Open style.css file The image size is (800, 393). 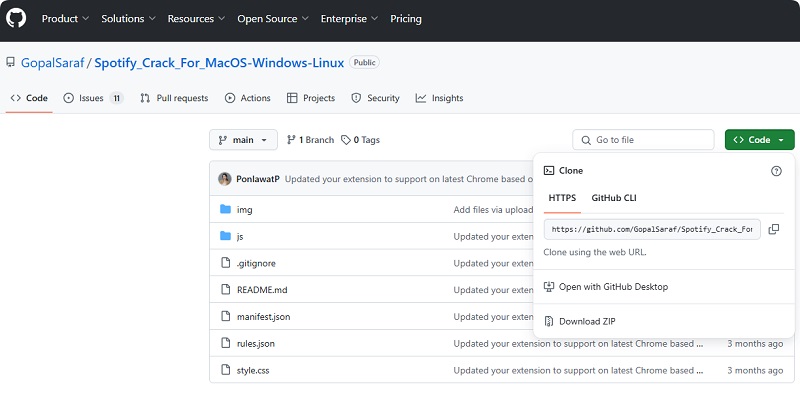coord(253,371)
